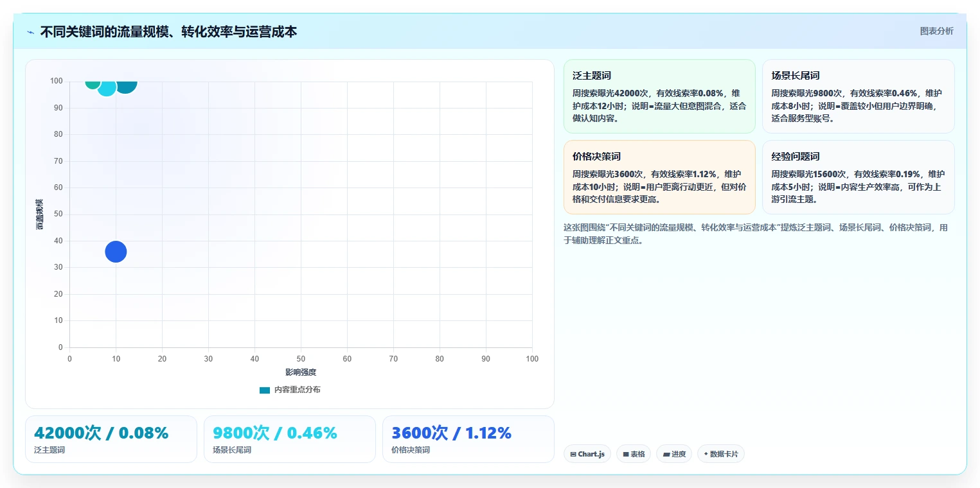Click the description starting 周搜索曝光9800次

(858, 106)
